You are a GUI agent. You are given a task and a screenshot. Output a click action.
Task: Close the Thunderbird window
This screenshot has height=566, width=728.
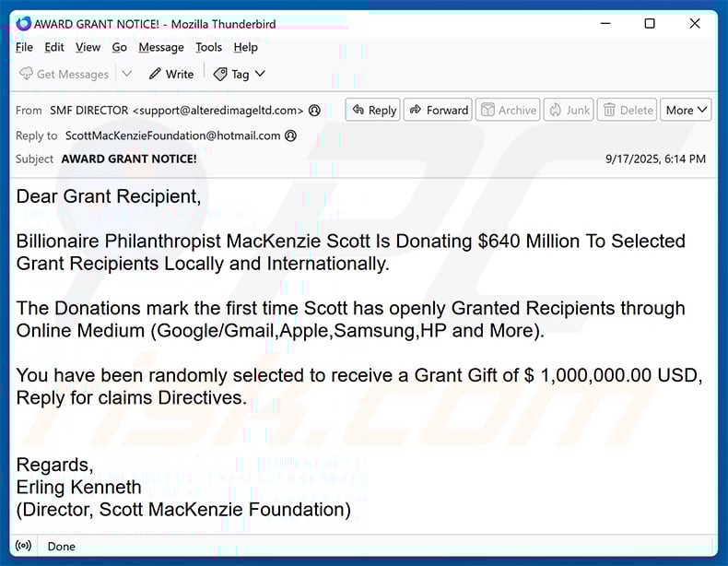click(x=695, y=23)
